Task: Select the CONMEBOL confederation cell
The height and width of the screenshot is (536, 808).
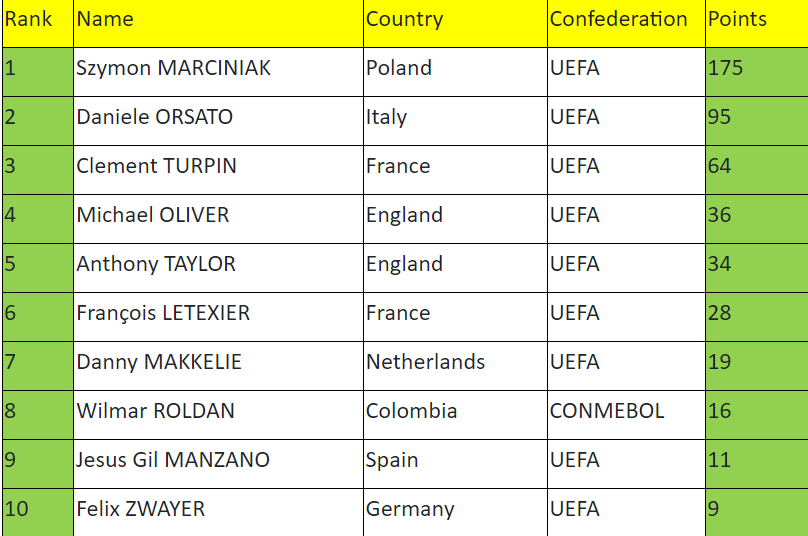Action: click(x=626, y=414)
